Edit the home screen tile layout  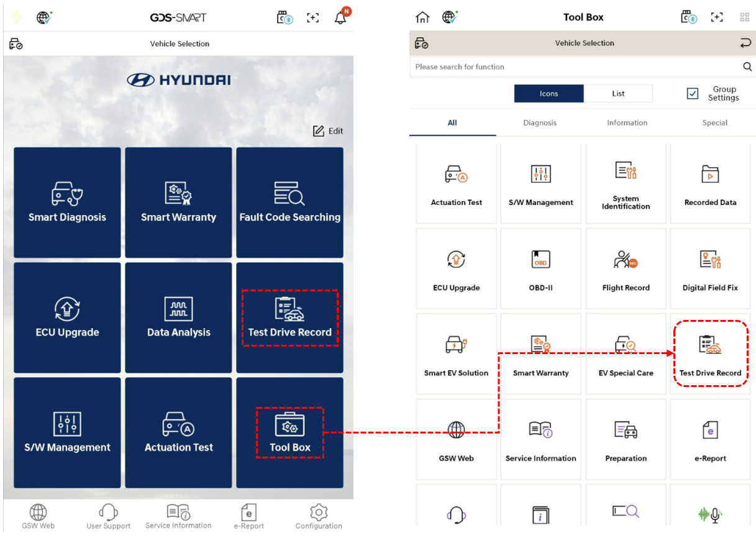pyautogui.click(x=328, y=130)
